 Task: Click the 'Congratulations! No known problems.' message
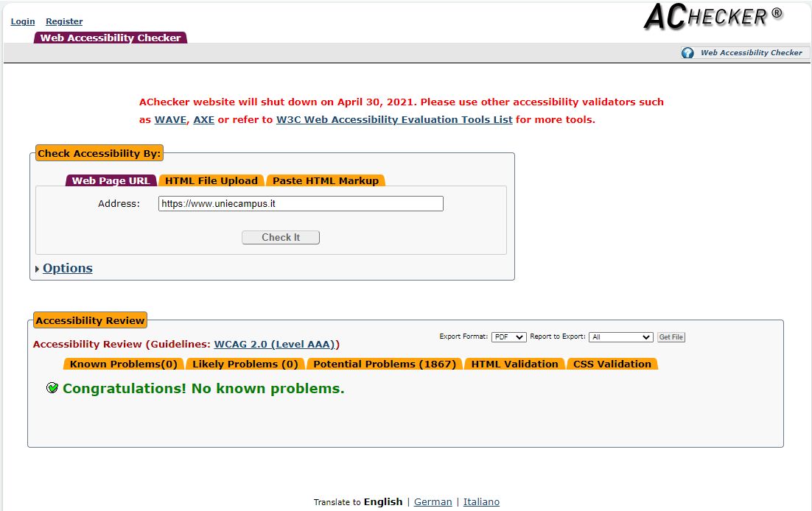click(203, 388)
